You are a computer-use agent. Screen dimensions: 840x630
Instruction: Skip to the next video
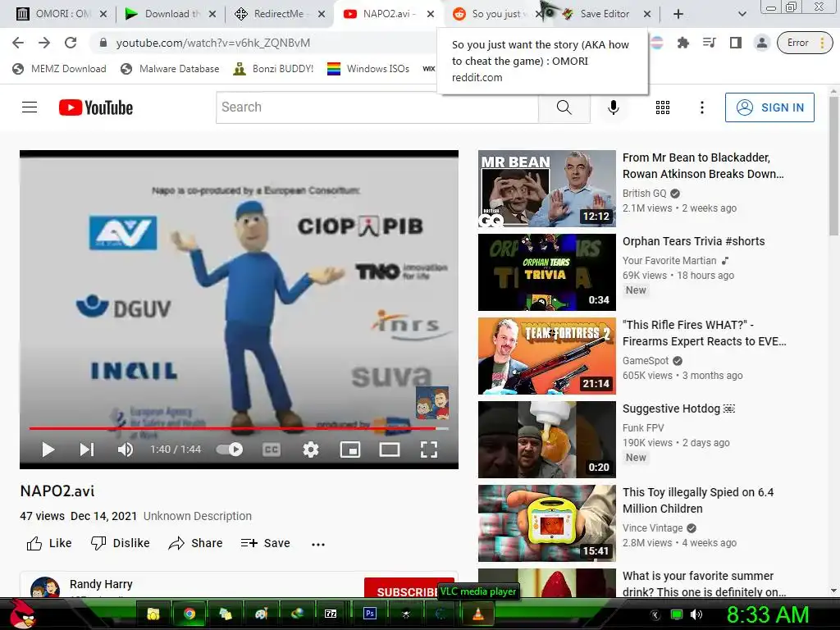click(x=87, y=450)
